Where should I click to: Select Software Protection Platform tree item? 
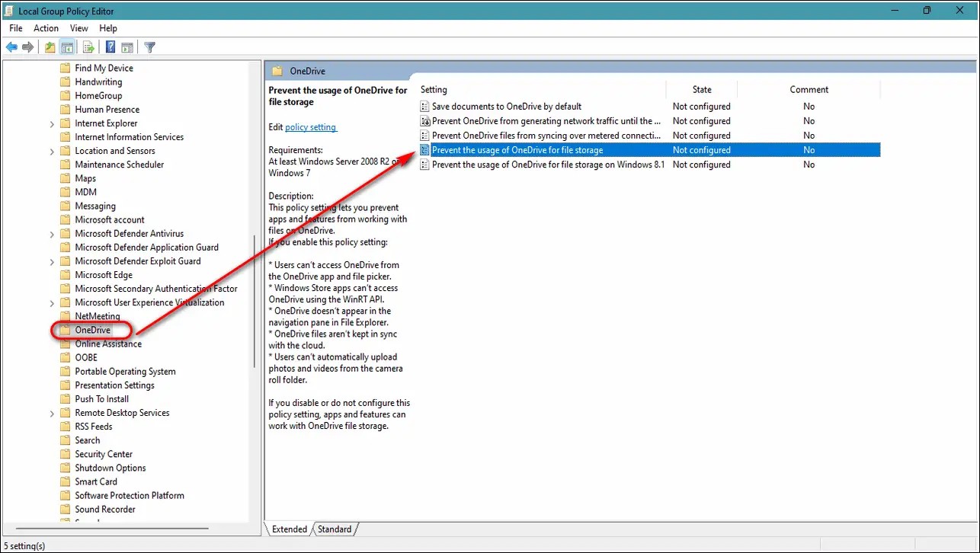click(x=130, y=495)
